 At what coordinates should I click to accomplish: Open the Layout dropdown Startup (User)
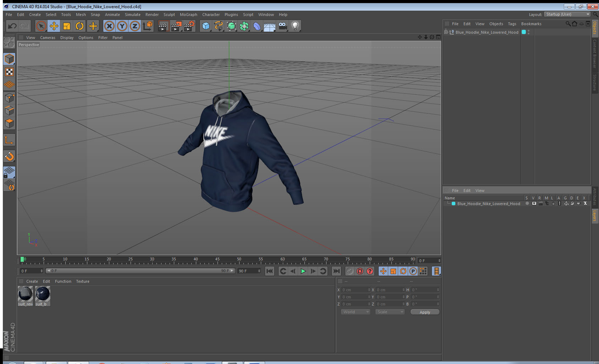[x=567, y=14]
